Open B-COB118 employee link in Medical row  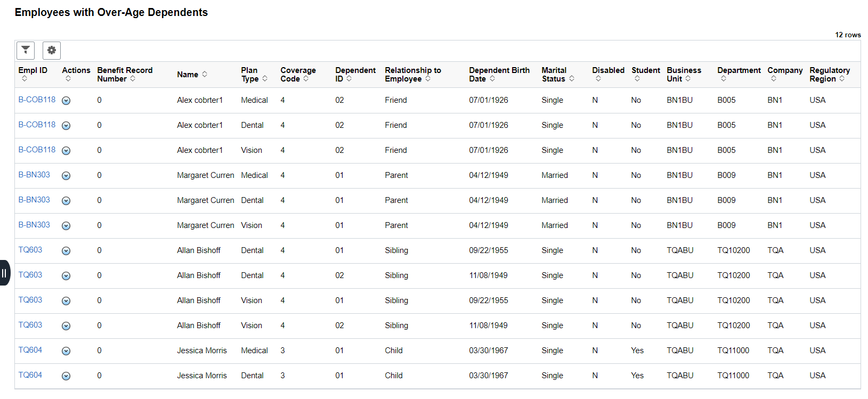pyautogui.click(x=37, y=100)
